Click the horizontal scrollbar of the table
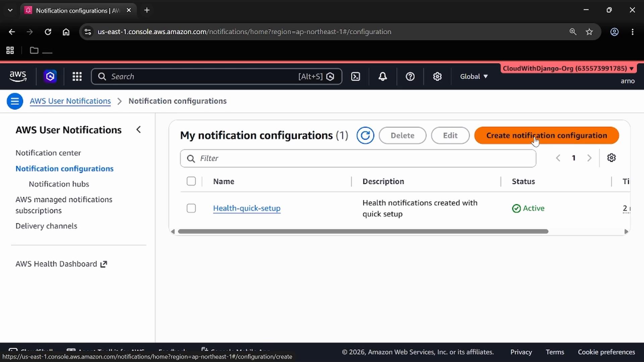Image resolution: width=644 pixels, height=362 pixels. tap(363, 232)
